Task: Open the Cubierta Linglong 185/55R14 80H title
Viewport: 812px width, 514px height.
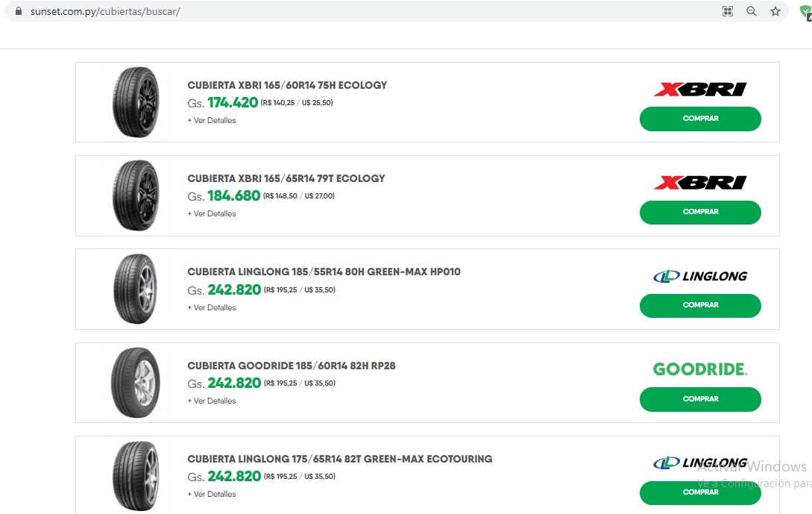Action: [324, 272]
